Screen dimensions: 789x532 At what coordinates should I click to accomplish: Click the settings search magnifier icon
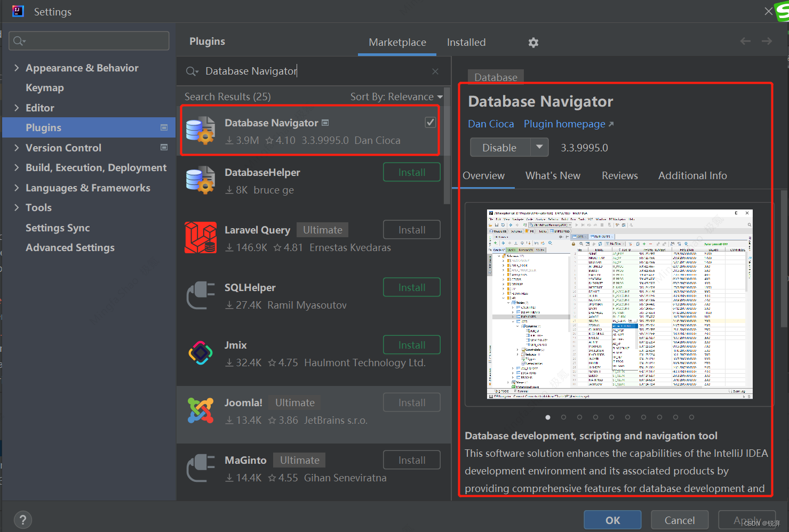pyautogui.click(x=19, y=41)
